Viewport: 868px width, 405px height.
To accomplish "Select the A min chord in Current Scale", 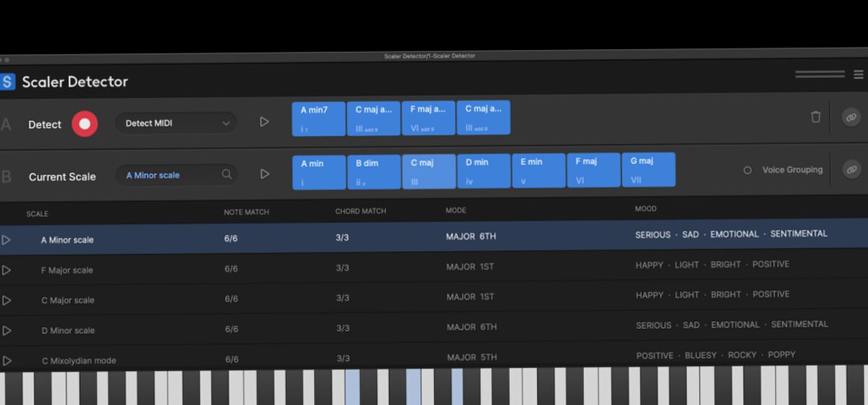I will click(x=318, y=172).
